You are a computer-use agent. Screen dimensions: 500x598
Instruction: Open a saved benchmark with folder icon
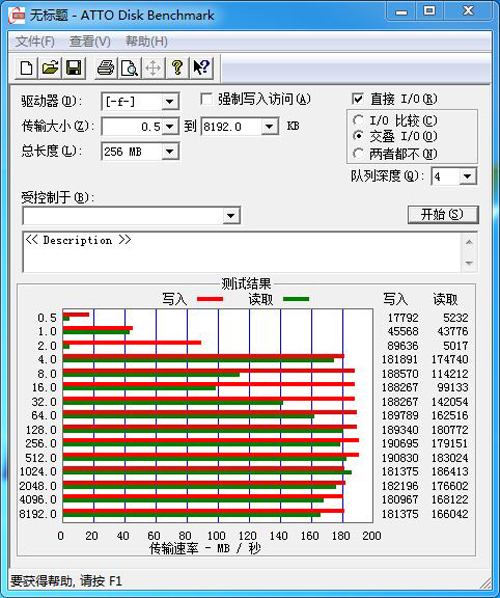coord(50,68)
